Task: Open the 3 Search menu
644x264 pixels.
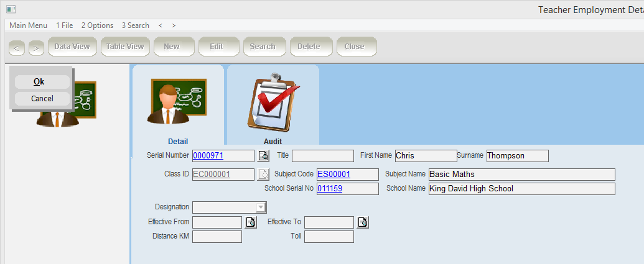Action: [x=135, y=25]
